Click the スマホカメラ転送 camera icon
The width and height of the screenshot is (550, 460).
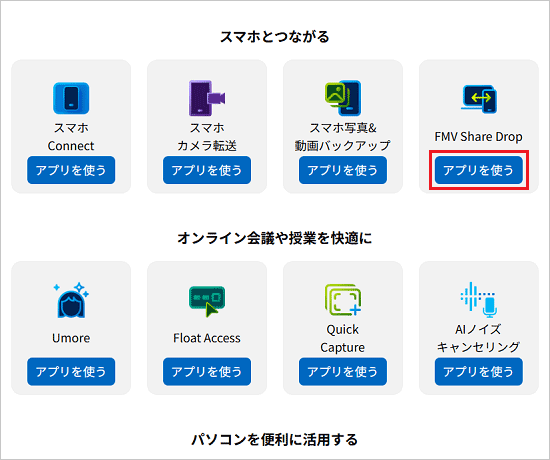(207, 98)
